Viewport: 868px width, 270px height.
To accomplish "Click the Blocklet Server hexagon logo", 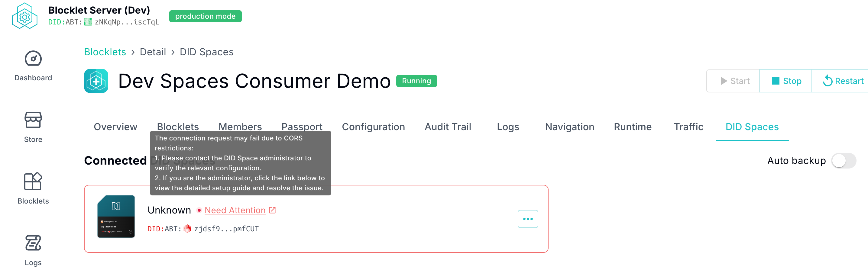I will click(x=24, y=16).
